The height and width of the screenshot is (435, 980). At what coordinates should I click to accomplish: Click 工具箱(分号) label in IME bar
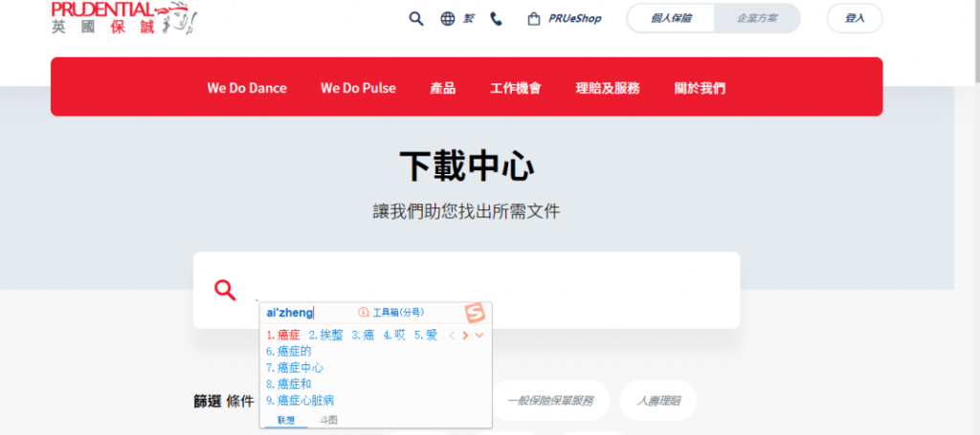point(398,313)
